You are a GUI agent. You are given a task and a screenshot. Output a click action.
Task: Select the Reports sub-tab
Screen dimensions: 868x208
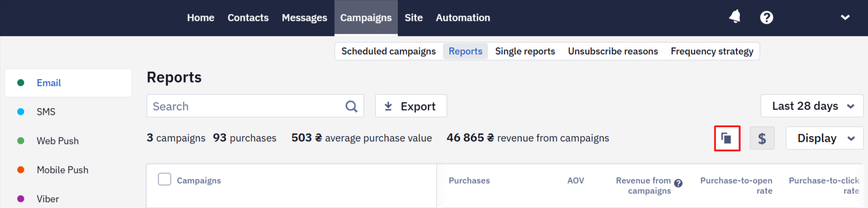tap(465, 51)
